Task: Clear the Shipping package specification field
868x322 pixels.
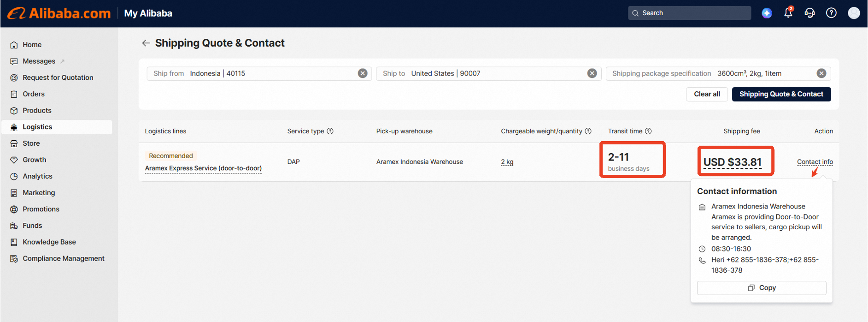Action: tap(821, 73)
